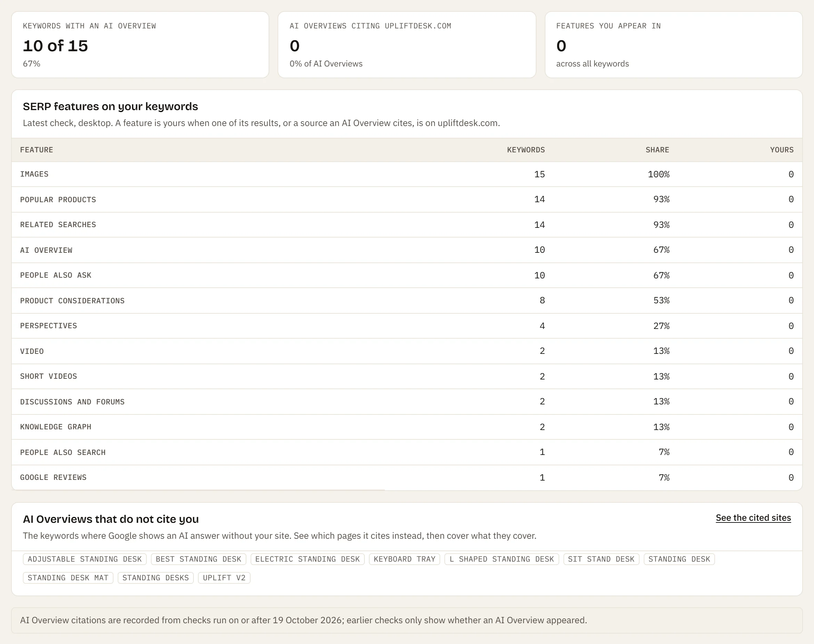Select the KNOWLEDGE GRAPH row label
The image size is (814, 644).
56,427
